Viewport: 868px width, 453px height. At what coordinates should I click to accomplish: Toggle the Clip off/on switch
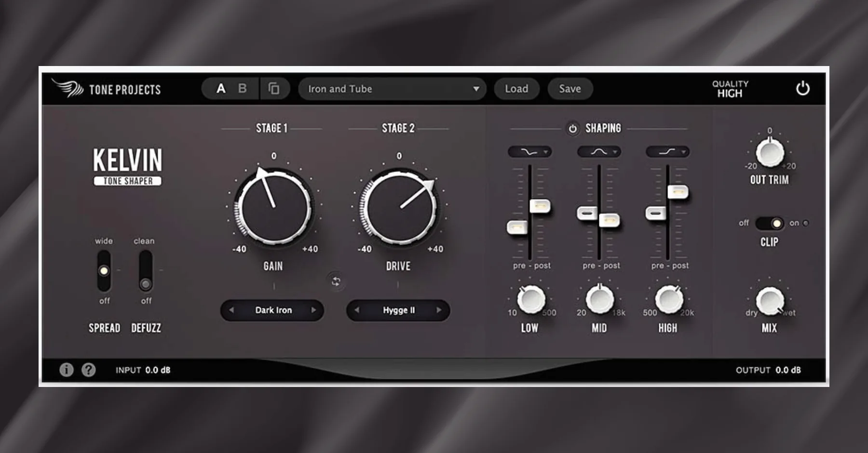pos(770,223)
